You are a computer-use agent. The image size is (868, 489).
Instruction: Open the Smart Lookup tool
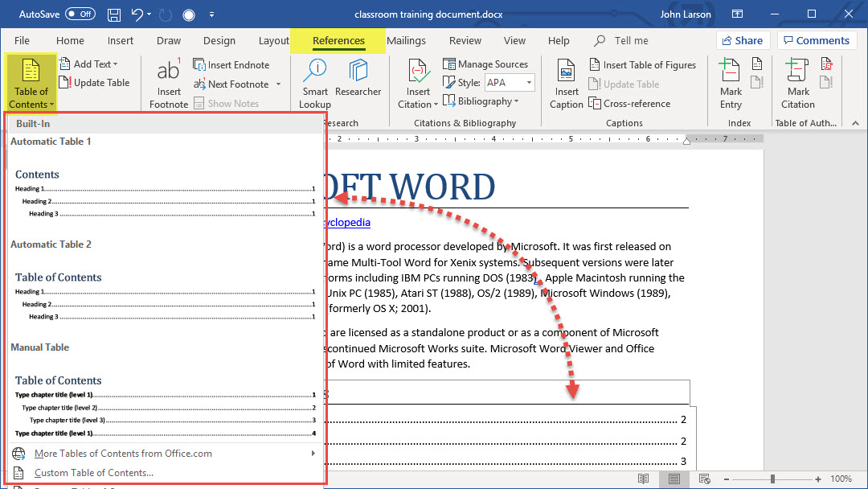[314, 84]
